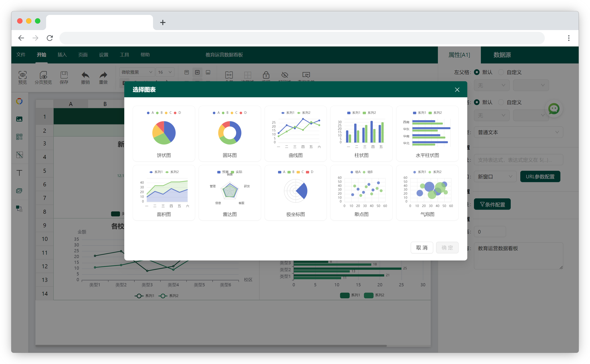Align text to the top
The height and width of the screenshot is (364, 590).
tap(187, 72)
